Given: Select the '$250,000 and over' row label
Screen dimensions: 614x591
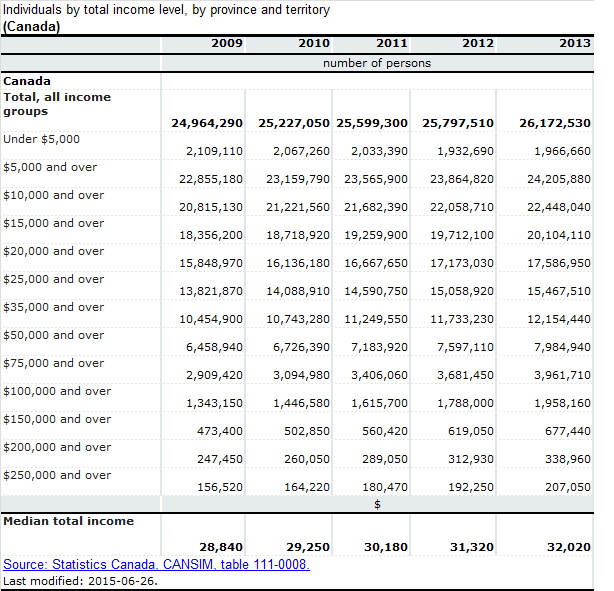Looking at the screenshot, I should tap(57, 475).
